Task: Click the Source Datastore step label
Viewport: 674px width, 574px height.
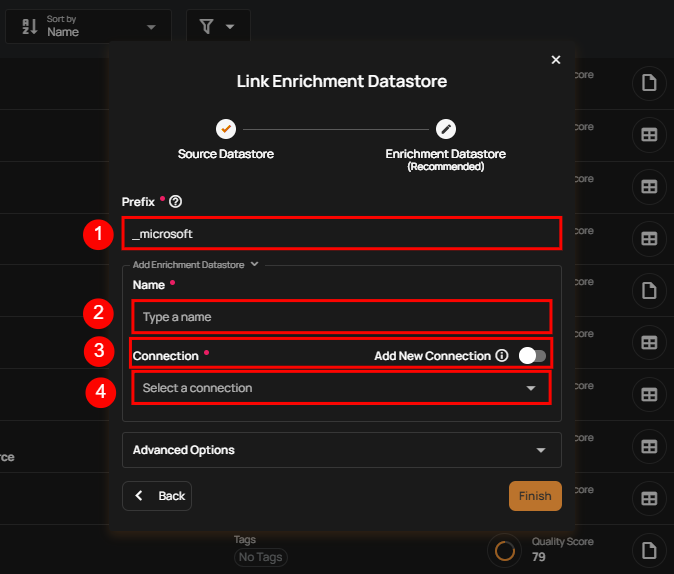Action: [226, 155]
